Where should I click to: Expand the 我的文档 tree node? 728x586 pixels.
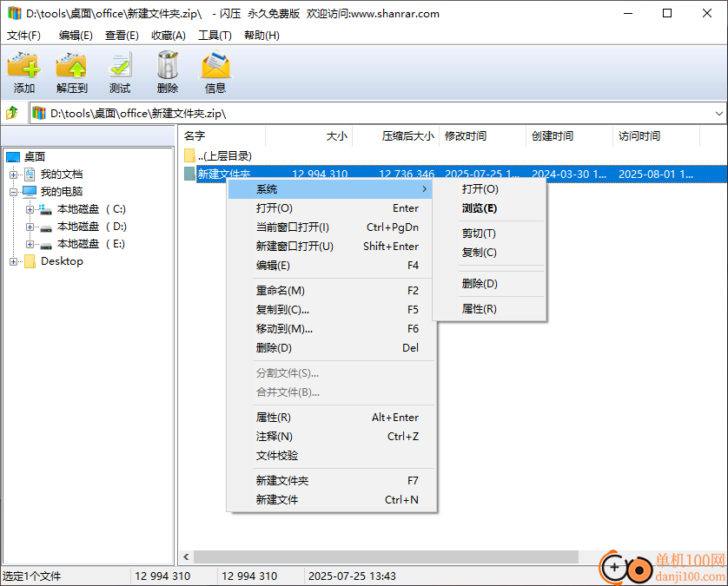coord(13,174)
